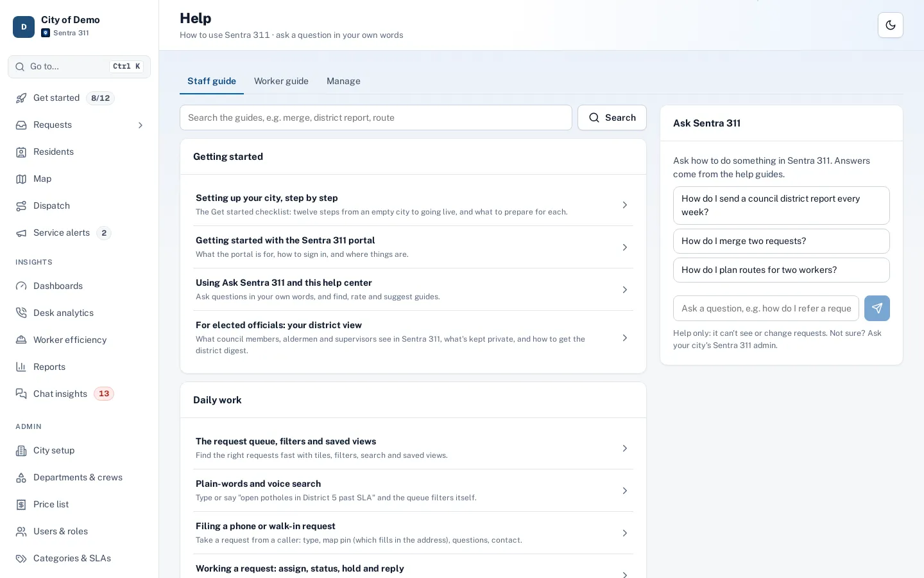
Task: Click the Service alerts count badge
Action: [x=104, y=233]
